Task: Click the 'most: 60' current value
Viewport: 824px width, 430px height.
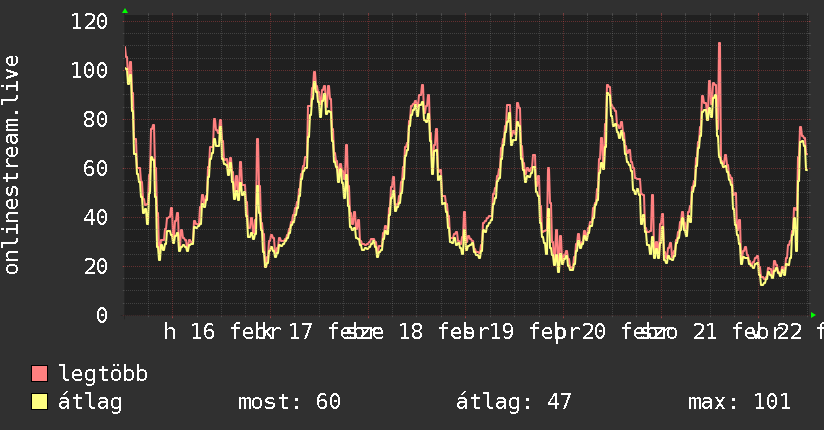Action: [289, 402]
